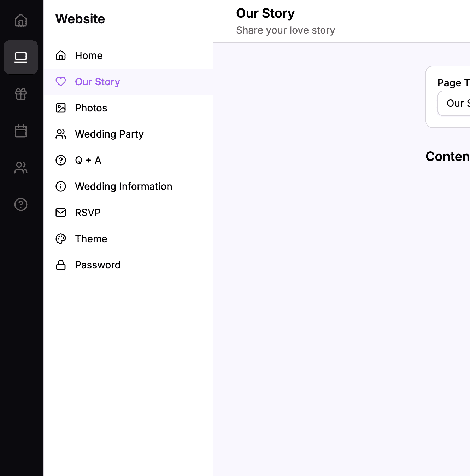Click the info icon beside Wedding Information
The image size is (470, 476).
[61, 186]
